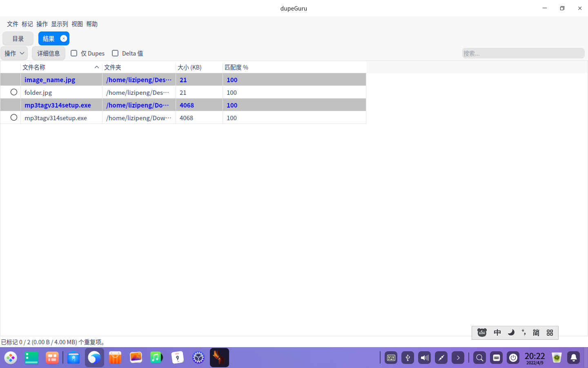Sort by the 文件名称 column header
The height and width of the screenshot is (368, 588).
pos(61,67)
